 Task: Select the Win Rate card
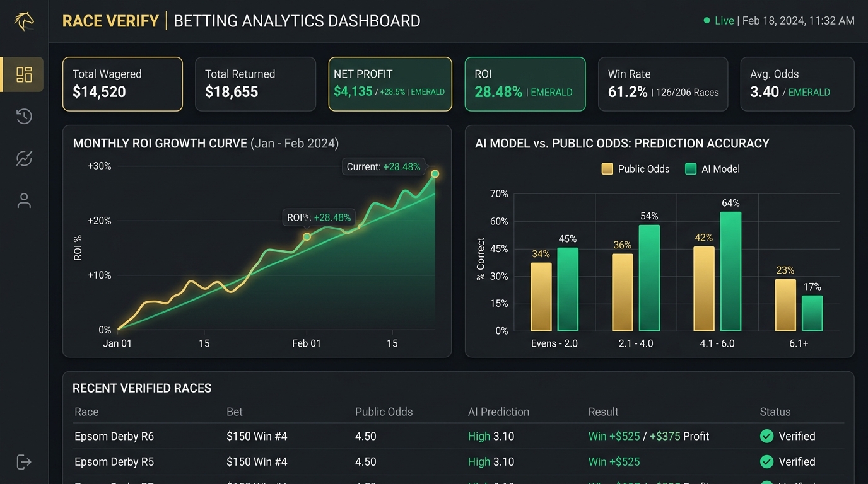coord(663,84)
